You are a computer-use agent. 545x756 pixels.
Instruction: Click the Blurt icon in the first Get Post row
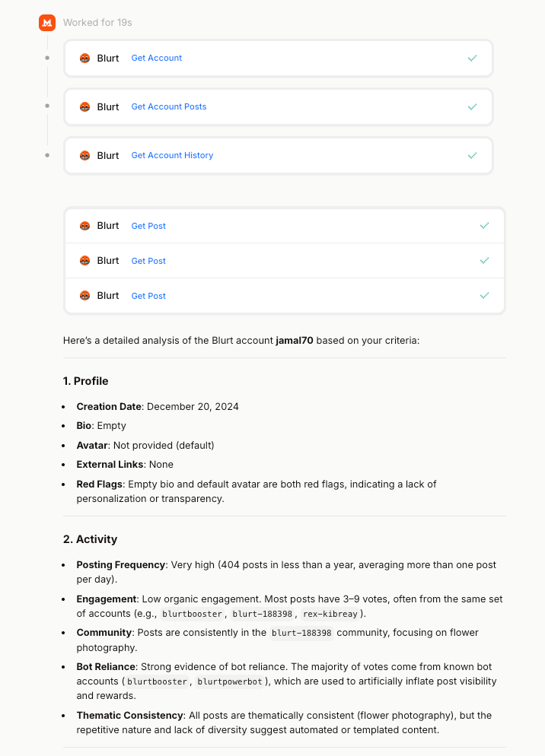tap(85, 226)
